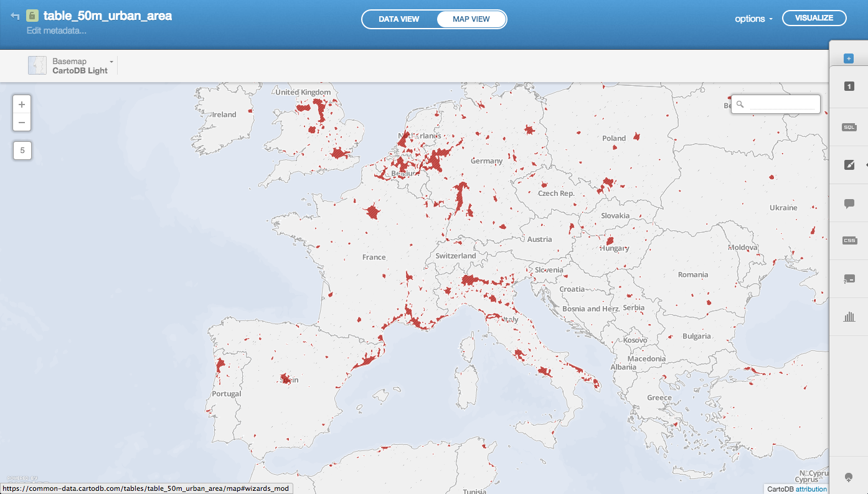Click the Ireland label on the map
Screen dimensions: 868x494
(224, 114)
